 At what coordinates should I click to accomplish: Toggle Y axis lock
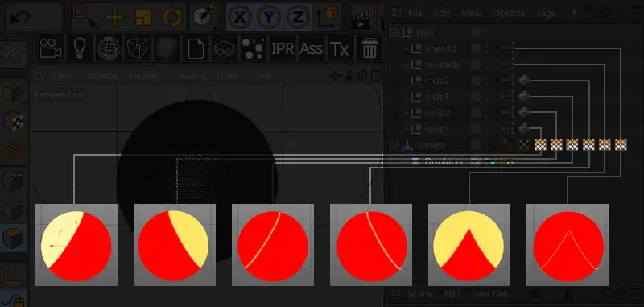tap(268, 17)
